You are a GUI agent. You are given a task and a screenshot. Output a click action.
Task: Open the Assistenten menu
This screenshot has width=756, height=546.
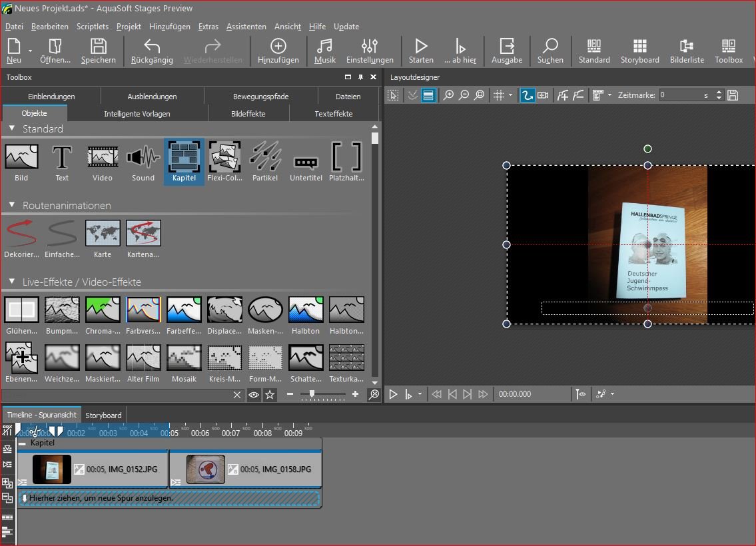(x=246, y=27)
